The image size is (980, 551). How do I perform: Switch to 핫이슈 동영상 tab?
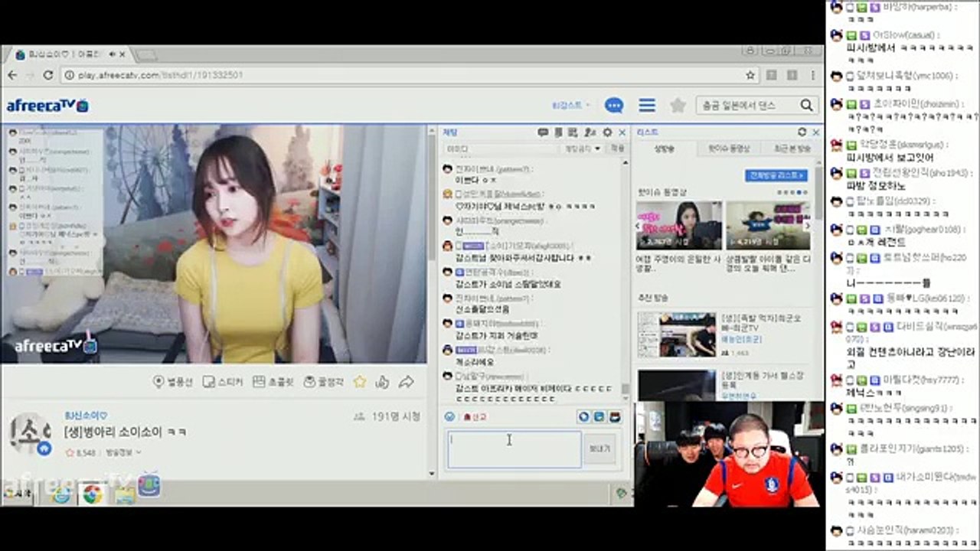coord(728,148)
